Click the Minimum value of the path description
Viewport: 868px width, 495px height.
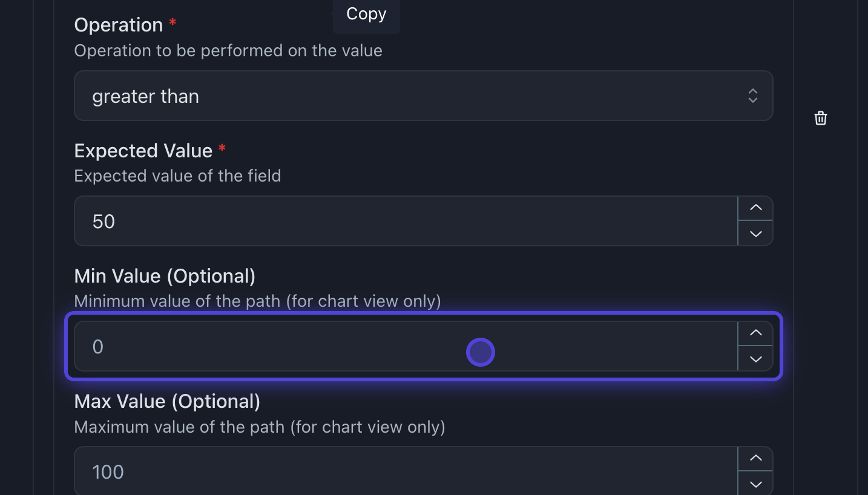click(257, 301)
